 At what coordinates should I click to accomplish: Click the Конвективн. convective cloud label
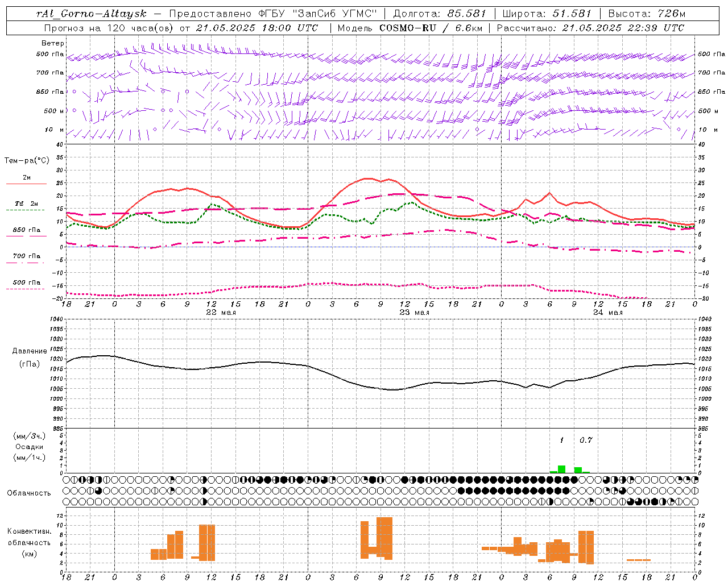click(29, 531)
